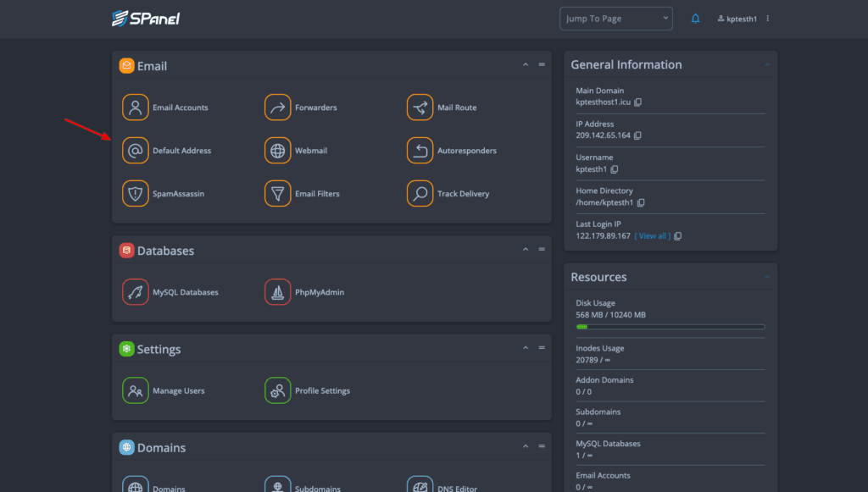868x492 pixels.
Task: Click the Email section reorder handle
Action: coord(542,64)
